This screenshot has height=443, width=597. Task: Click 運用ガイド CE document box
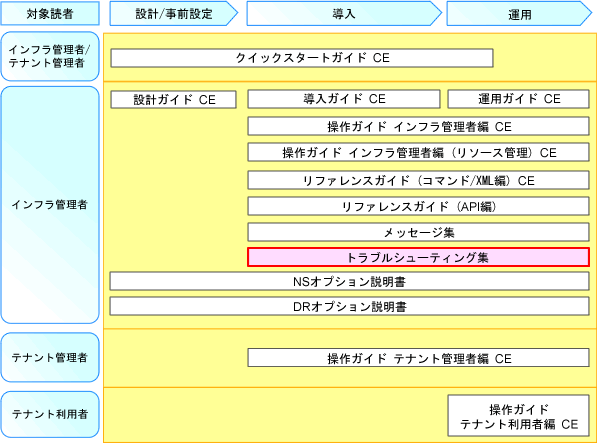click(x=519, y=99)
